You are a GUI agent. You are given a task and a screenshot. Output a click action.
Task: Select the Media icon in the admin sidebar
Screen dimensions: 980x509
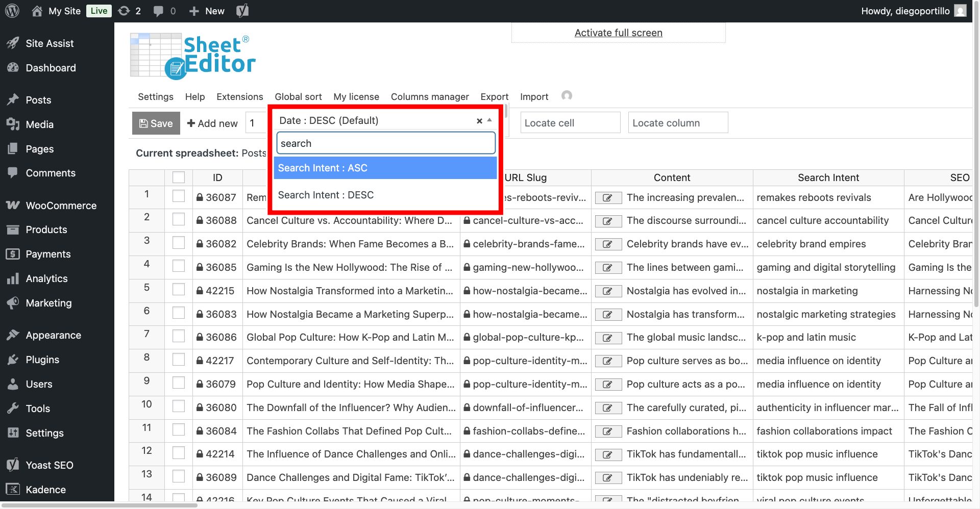14,124
